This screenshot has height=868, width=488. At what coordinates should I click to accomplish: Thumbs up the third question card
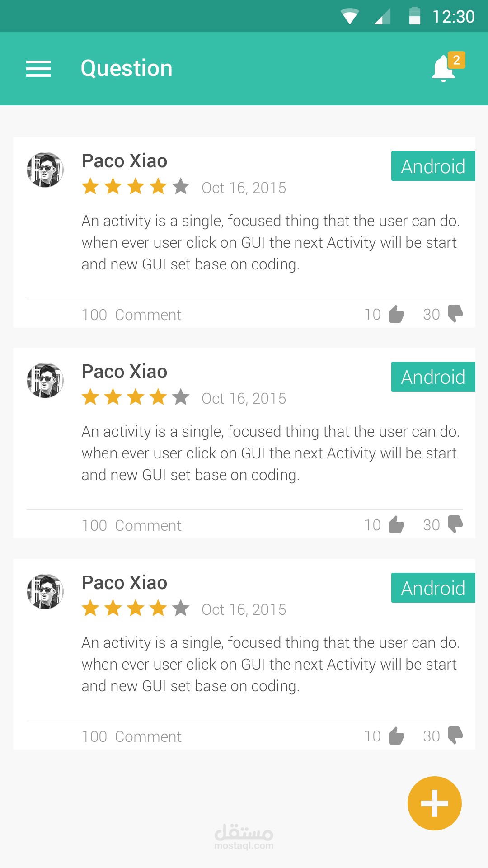(396, 736)
